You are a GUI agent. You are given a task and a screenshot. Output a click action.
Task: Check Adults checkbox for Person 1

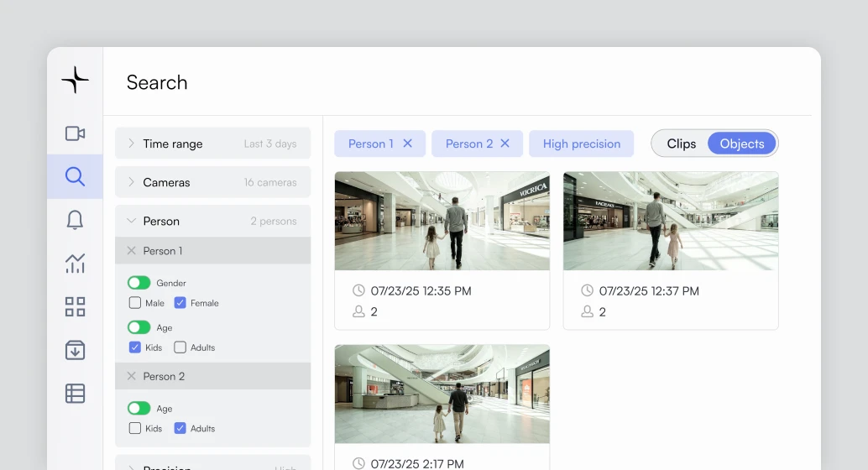click(180, 347)
